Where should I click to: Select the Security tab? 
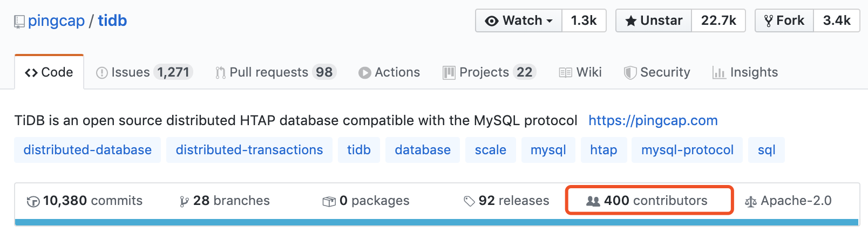(x=657, y=72)
